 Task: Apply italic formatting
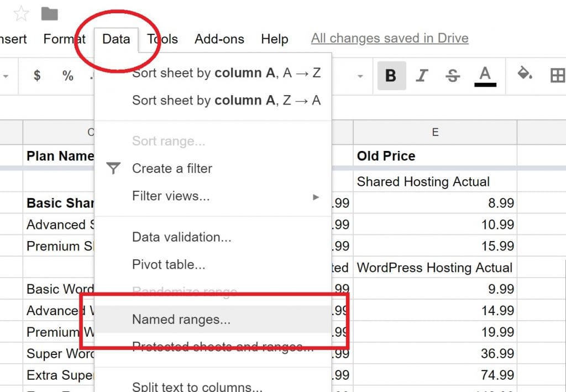click(x=422, y=76)
